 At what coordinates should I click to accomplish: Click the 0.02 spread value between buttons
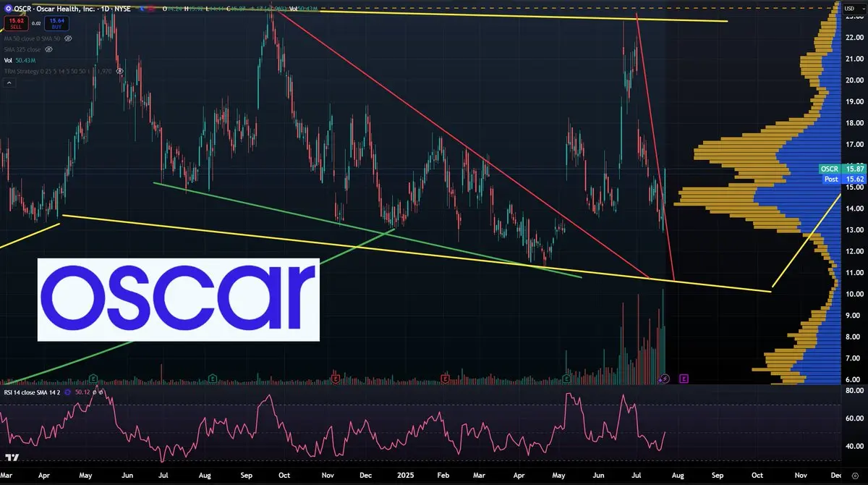[36, 23]
